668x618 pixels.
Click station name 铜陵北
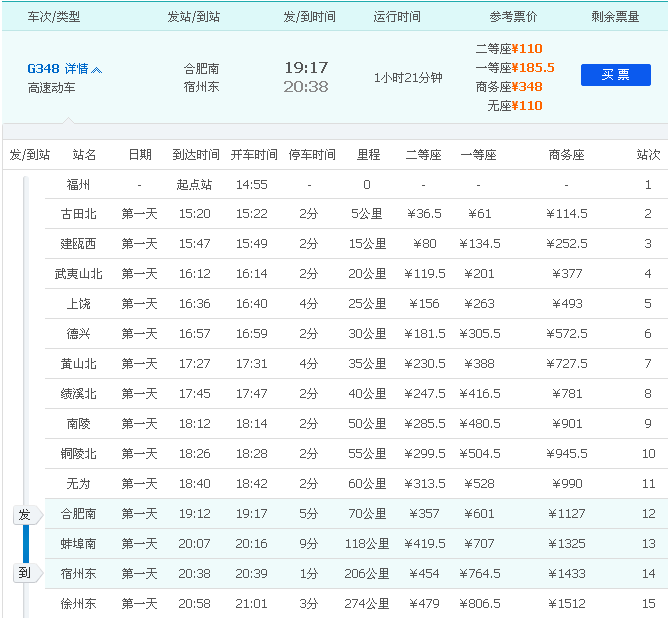pos(78,454)
